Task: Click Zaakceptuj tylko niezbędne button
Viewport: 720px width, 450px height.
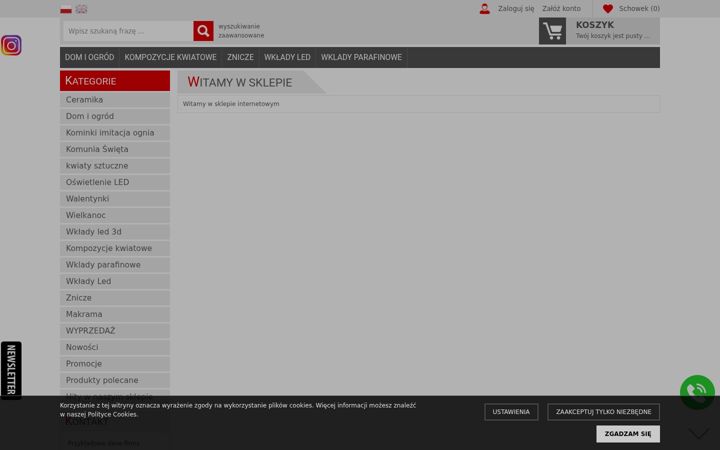Action: 603,412
